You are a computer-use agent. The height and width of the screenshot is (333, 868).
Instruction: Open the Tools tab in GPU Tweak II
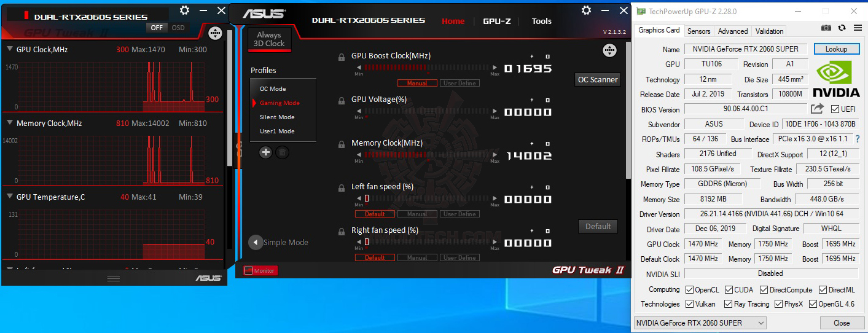tap(542, 21)
